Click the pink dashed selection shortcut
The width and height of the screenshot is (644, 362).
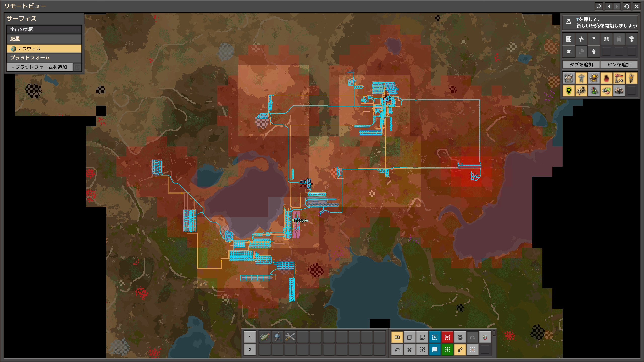pos(473,350)
